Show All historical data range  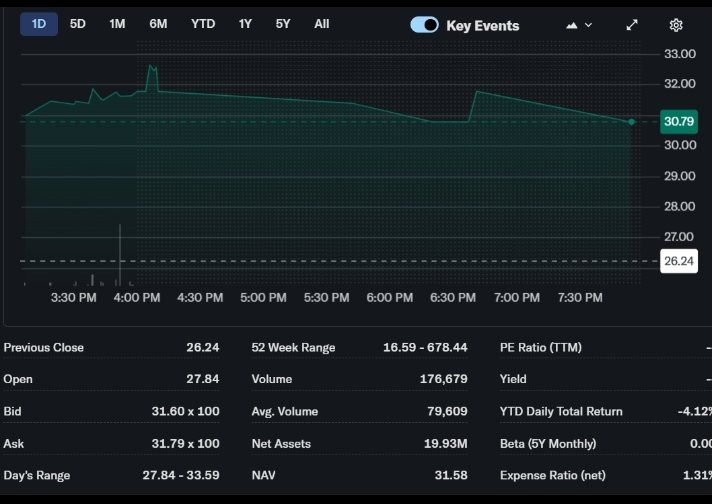point(321,23)
